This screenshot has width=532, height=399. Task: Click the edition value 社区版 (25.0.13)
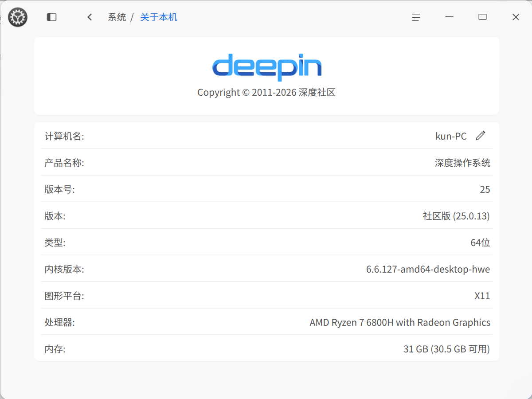coord(456,216)
